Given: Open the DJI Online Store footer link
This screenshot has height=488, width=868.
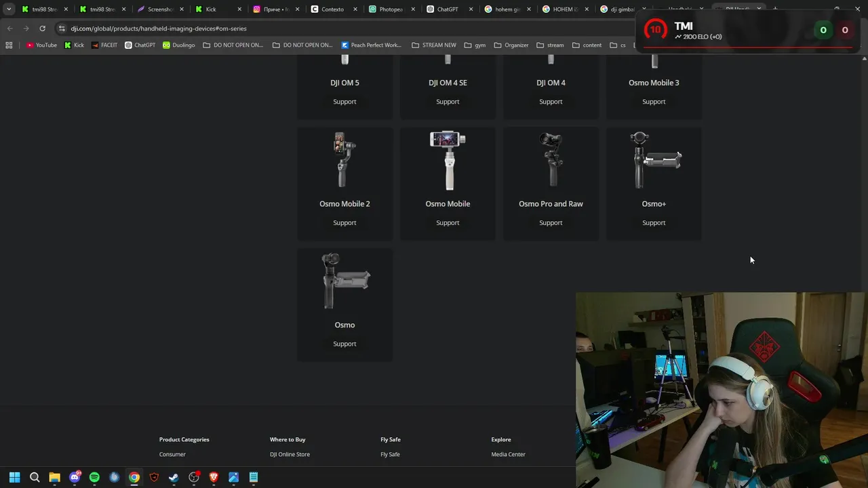Looking at the screenshot, I should point(290,455).
